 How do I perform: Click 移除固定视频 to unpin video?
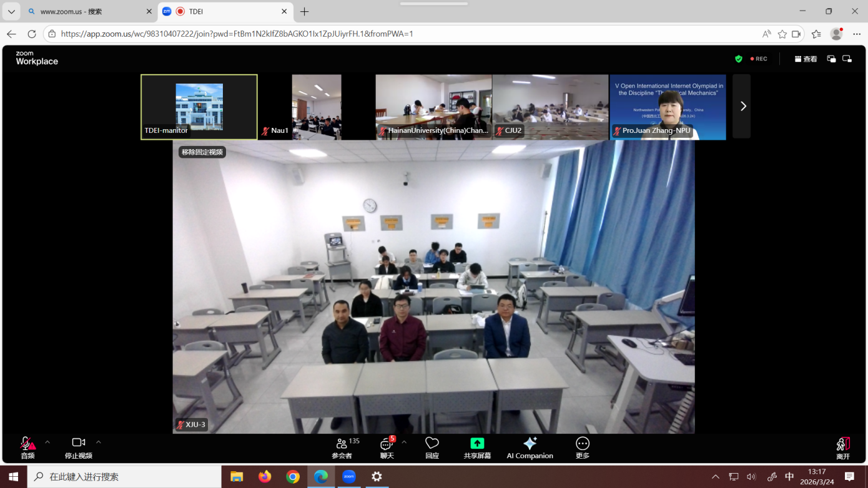coord(202,152)
